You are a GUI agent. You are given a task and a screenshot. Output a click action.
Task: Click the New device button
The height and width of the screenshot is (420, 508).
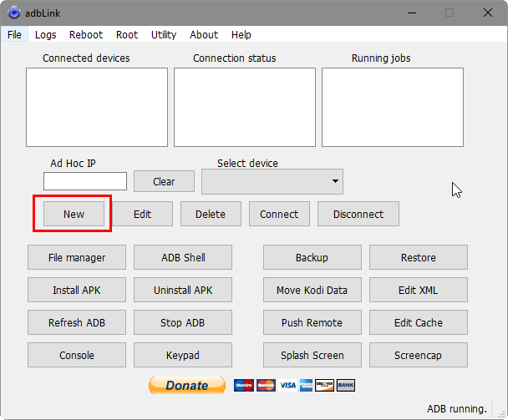[74, 214]
